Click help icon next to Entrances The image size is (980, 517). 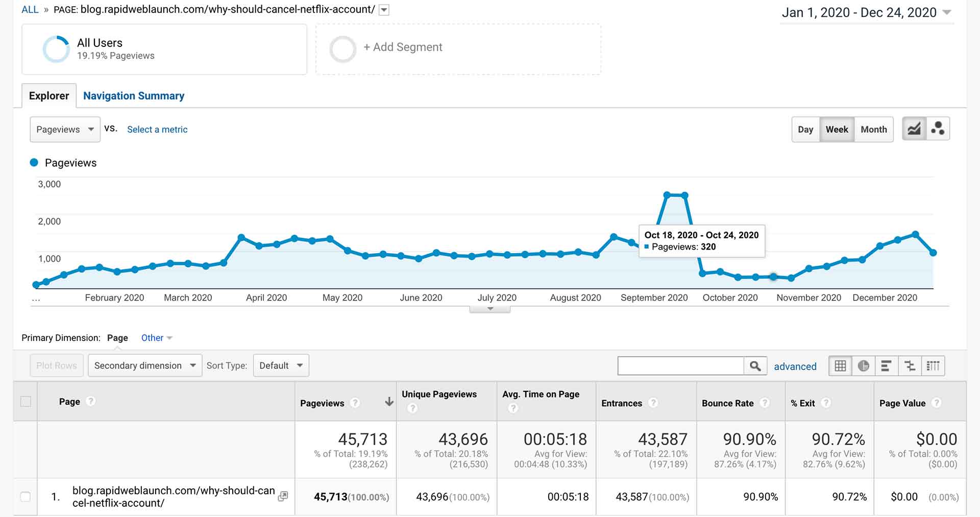pyautogui.click(x=653, y=403)
